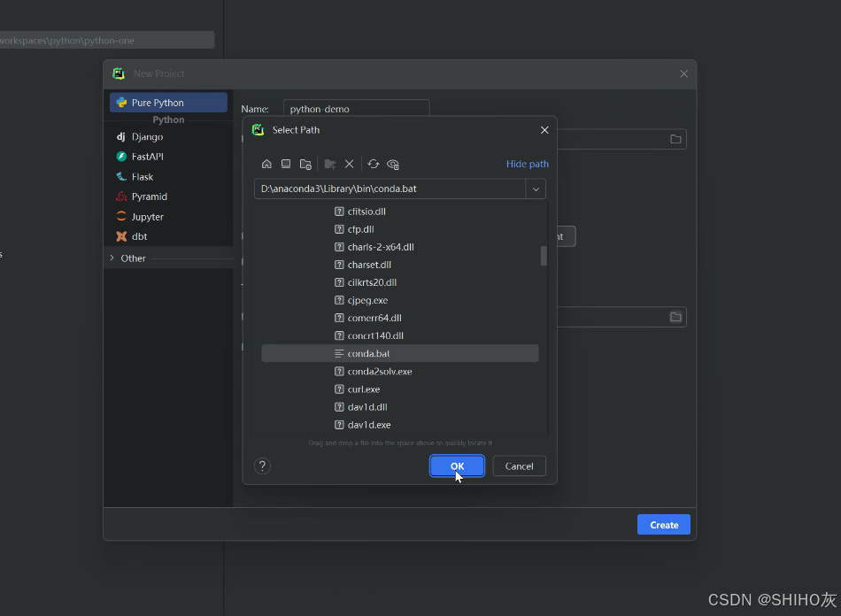
Task: Expand the Other project types group
Action: [x=112, y=258]
